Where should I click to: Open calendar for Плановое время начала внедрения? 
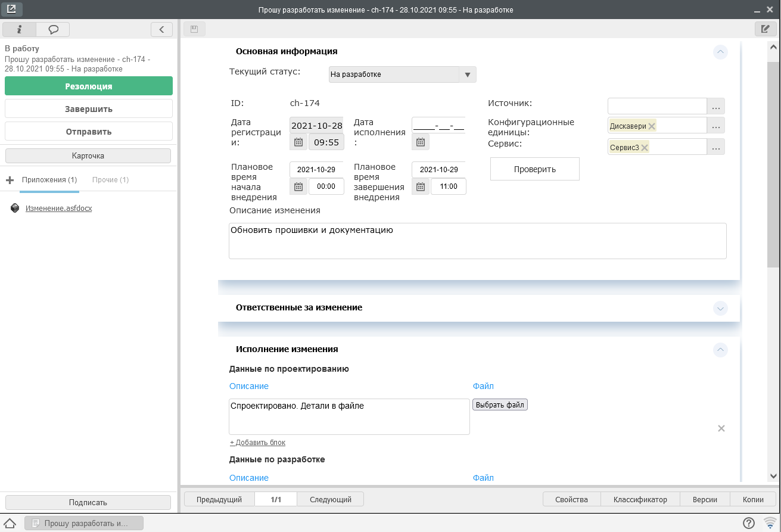point(298,186)
